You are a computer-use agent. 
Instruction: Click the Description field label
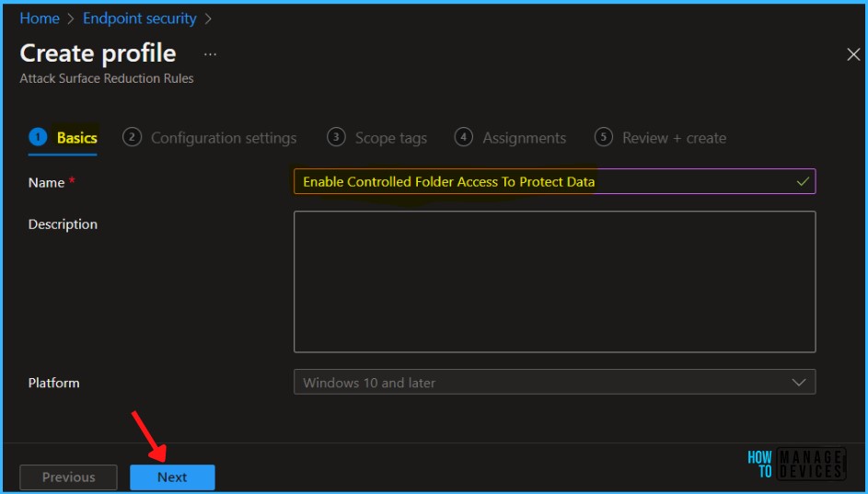63,224
